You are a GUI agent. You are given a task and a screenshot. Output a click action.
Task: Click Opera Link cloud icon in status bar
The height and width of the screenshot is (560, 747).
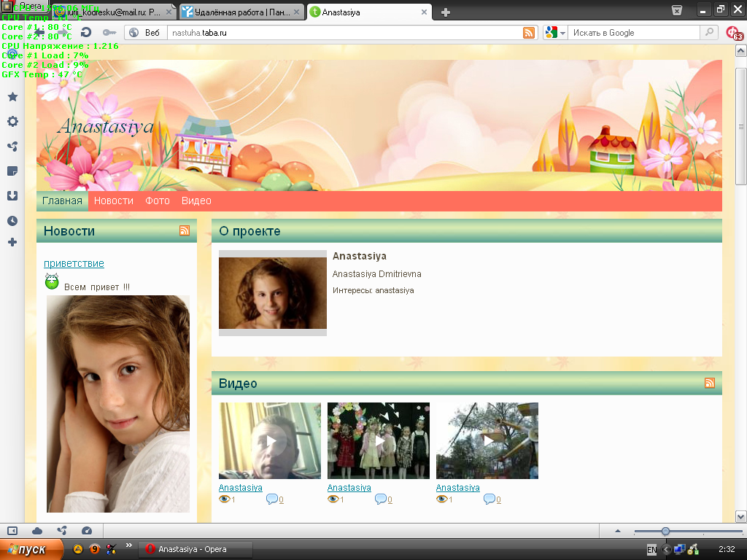[37, 531]
